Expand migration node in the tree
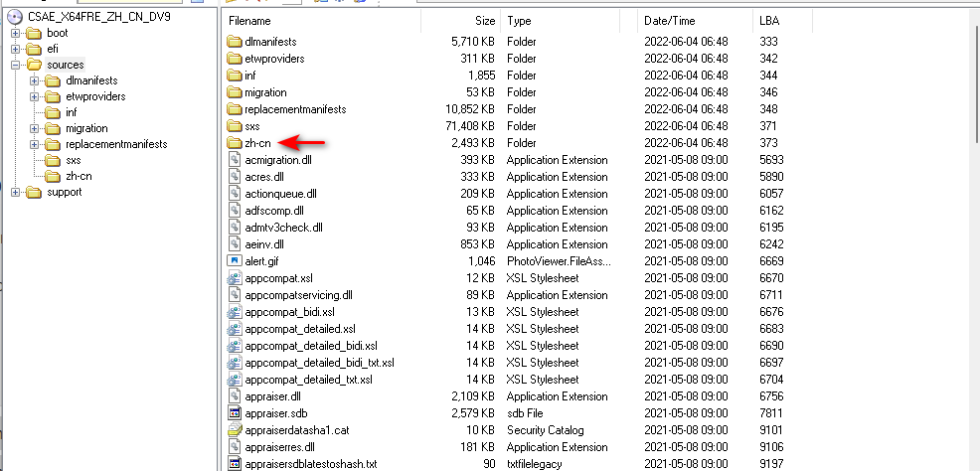This screenshot has width=980, height=471. point(35,129)
